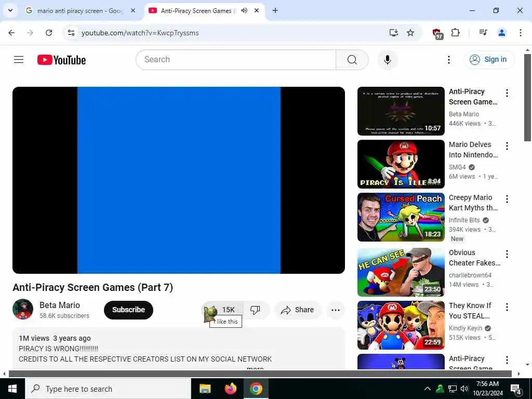This screenshot has width=532, height=399.
Task: Launch Firefox from the taskbar
Action: (x=231, y=389)
